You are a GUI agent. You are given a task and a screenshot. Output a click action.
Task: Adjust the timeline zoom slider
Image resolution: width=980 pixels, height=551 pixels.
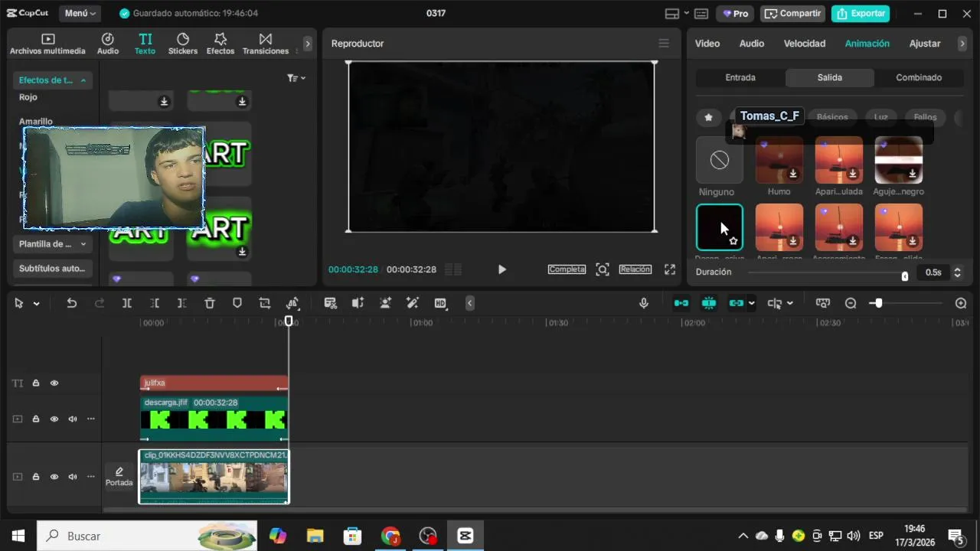pyautogui.click(x=878, y=303)
